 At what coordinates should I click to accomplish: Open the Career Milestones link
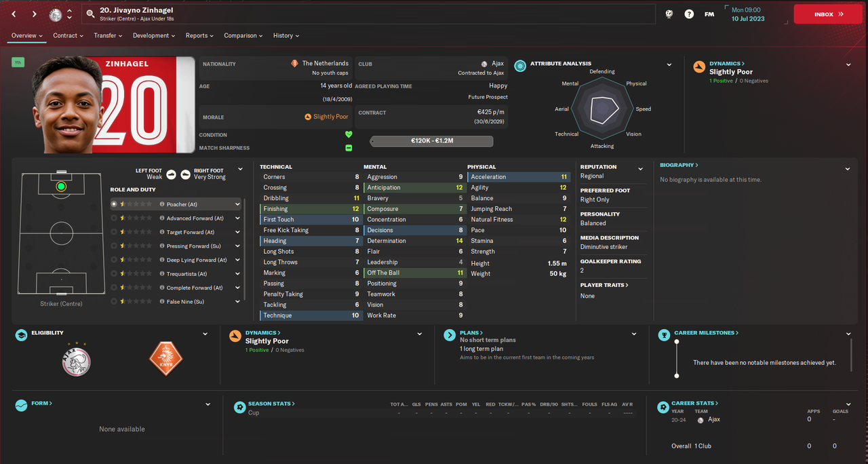point(706,333)
